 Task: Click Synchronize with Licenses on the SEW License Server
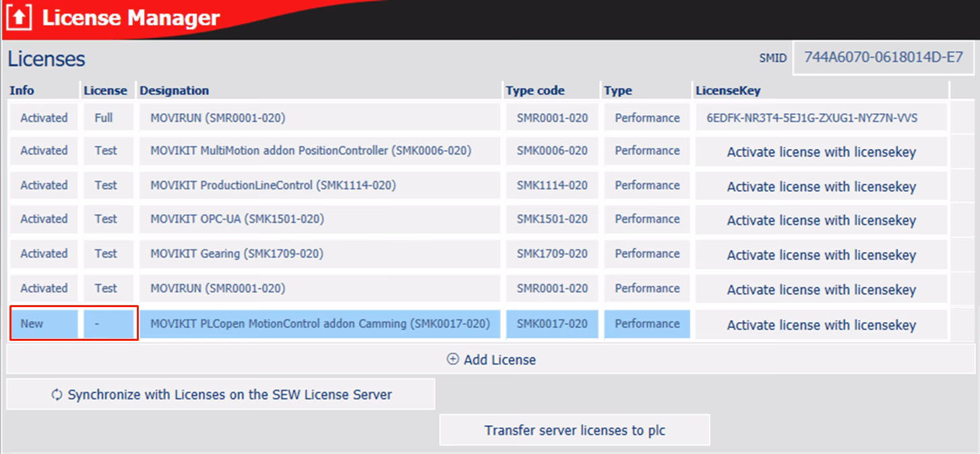(x=221, y=395)
